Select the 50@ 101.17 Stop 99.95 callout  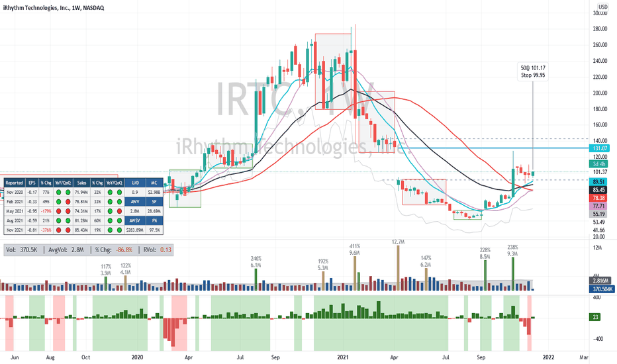pos(533,71)
